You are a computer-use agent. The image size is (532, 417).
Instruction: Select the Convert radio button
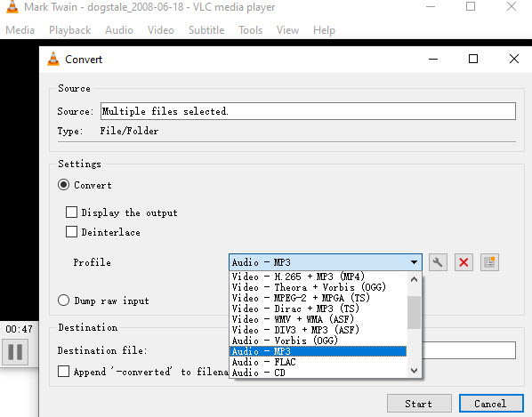pos(63,185)
